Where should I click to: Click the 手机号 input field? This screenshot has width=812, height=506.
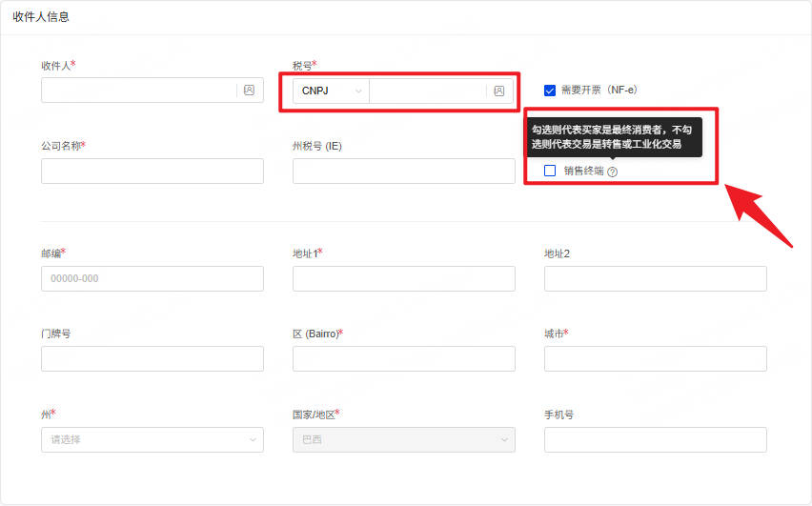[x=656, y=439]
